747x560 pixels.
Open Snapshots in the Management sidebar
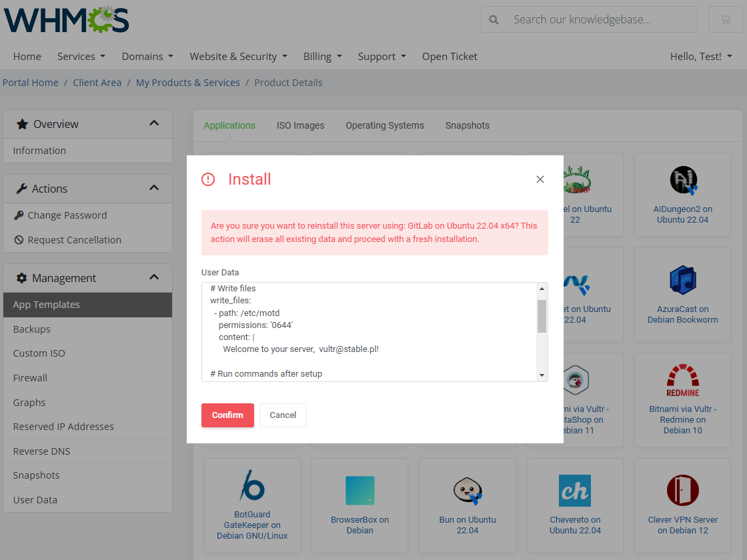point(87,476)
